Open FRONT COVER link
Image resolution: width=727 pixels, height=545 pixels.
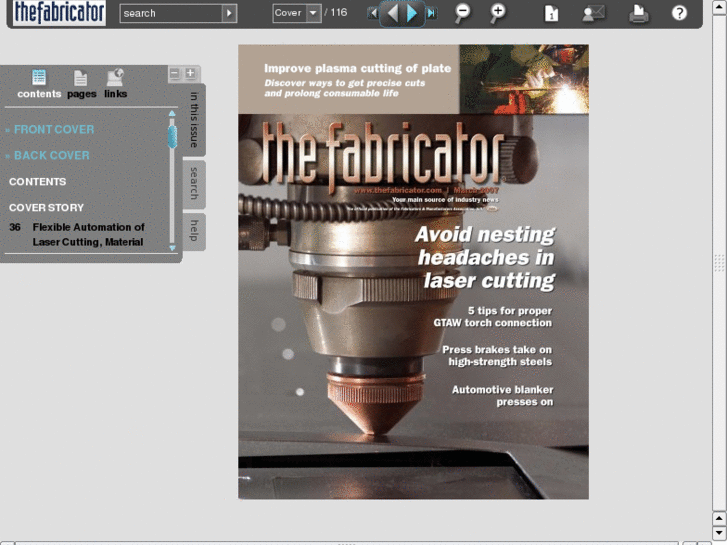(54, 129)
